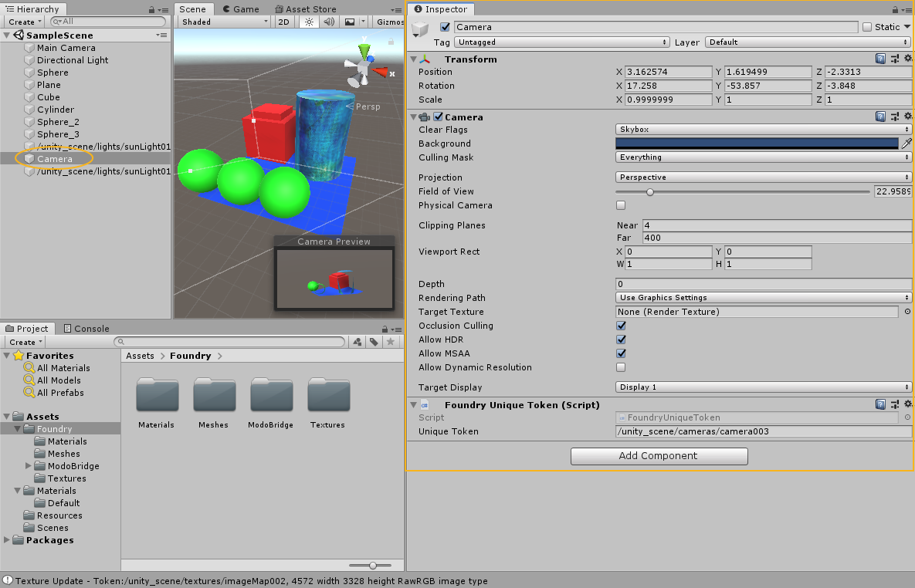The height and width of the screenshot is (588, 915).
Task: Click the background color eyedropper icon
Action: coord(907,144)
